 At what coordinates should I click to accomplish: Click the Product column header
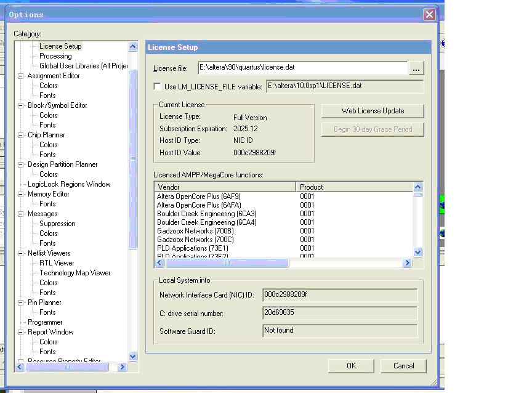tap(355, 187)
